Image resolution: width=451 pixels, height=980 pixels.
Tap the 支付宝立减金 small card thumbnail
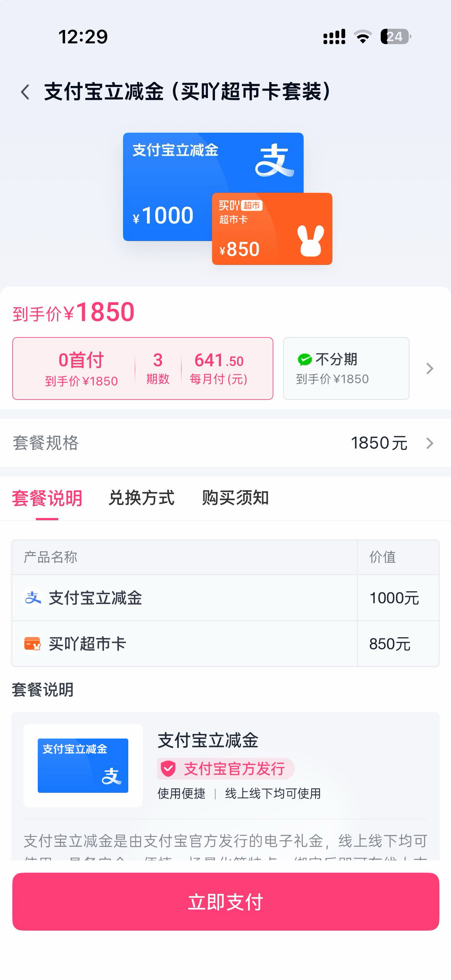tap(83, 765)
